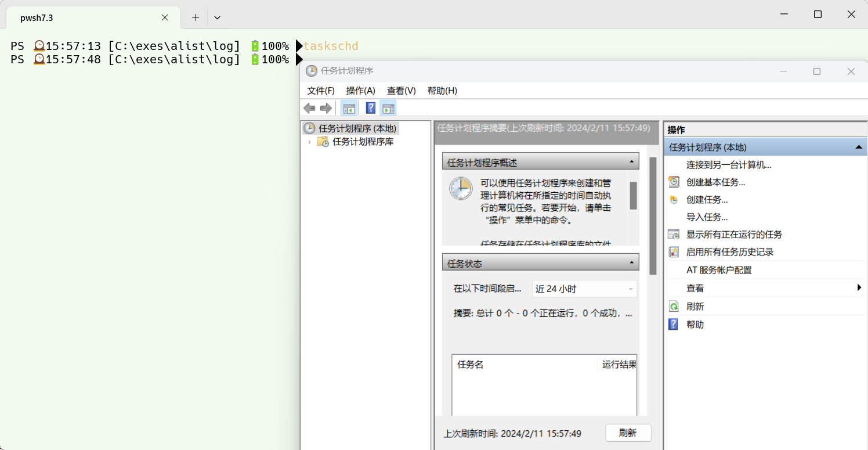Click 创建基本任务... action
The height and width of the screenshot is (450, 868).
715,182
